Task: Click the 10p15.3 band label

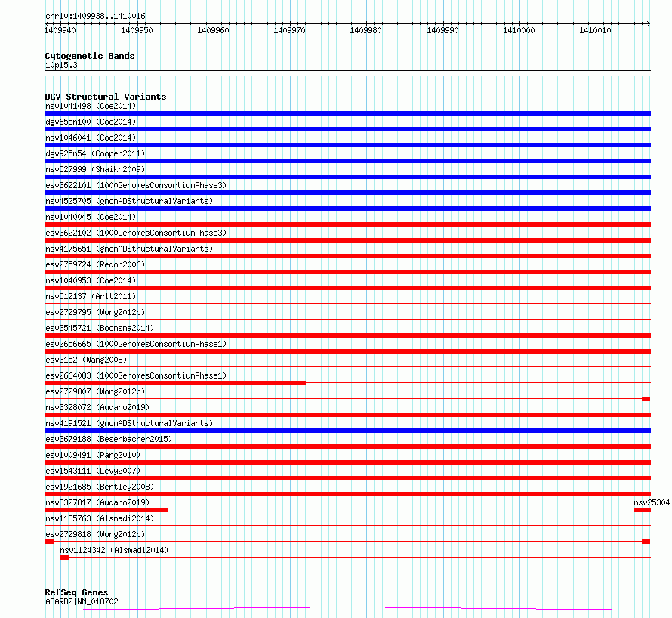Action: coord(61,65)
